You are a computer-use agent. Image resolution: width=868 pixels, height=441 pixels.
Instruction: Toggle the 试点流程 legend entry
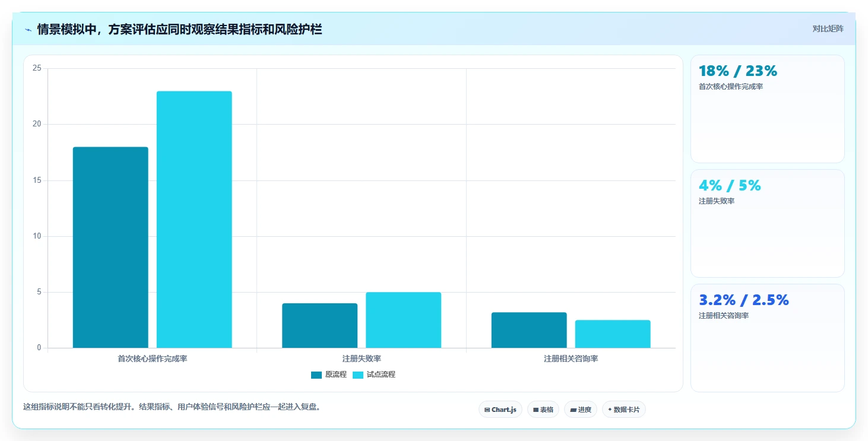(x=373, y=375)
